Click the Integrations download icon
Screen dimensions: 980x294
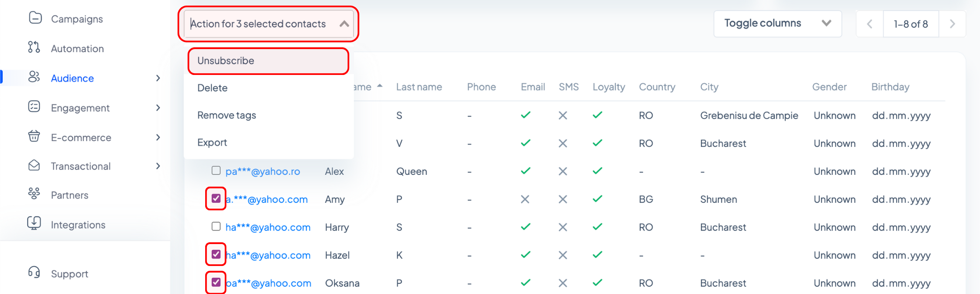(34, 223)
